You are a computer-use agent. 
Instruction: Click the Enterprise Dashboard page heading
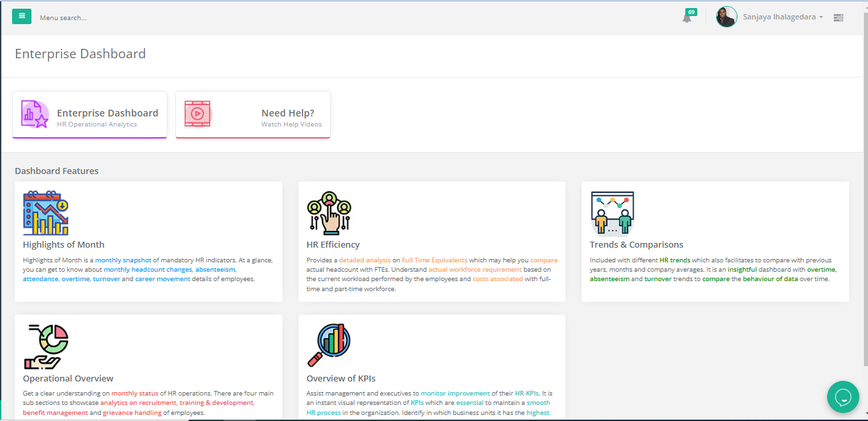coord(80,54)
